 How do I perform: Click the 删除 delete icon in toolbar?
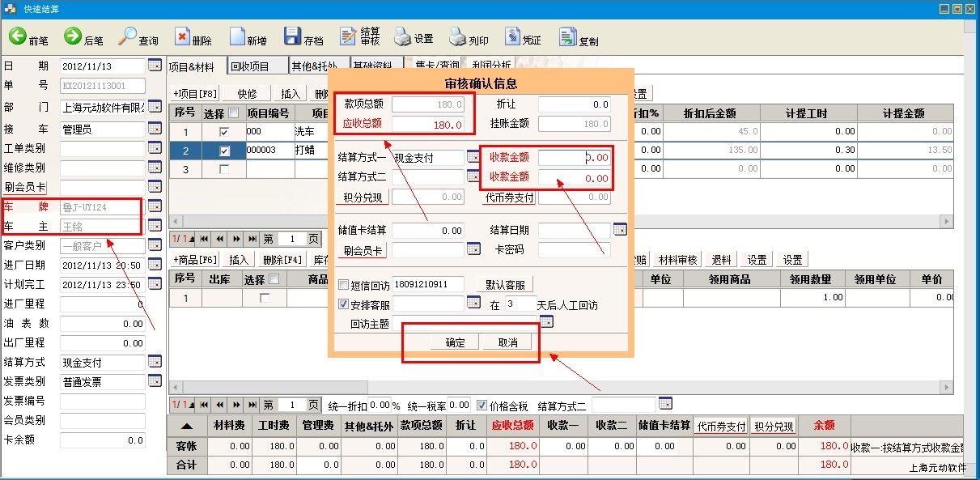tap(183, 37)
